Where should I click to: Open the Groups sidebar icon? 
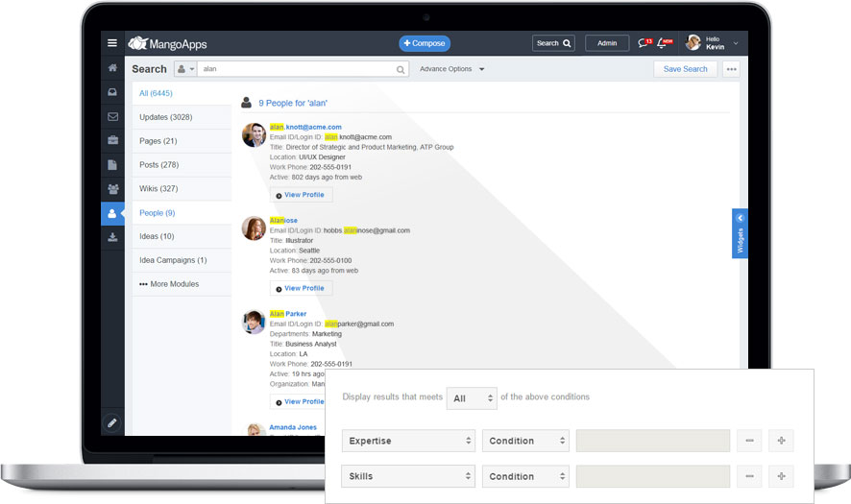point(112,189)
